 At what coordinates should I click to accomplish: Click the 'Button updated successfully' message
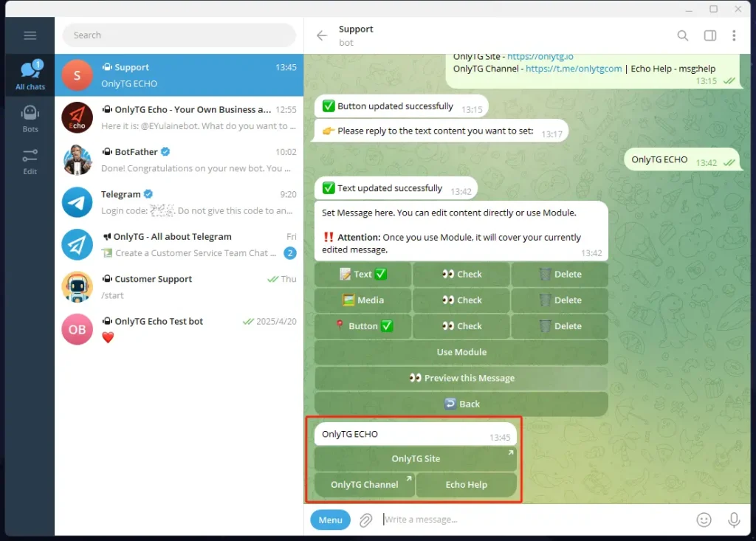pos(401,106)
